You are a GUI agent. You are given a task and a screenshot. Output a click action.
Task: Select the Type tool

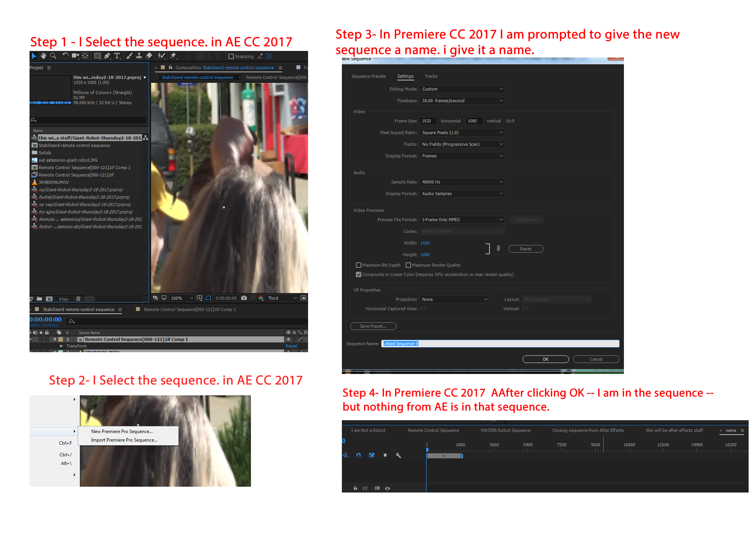tap(117, 56)
